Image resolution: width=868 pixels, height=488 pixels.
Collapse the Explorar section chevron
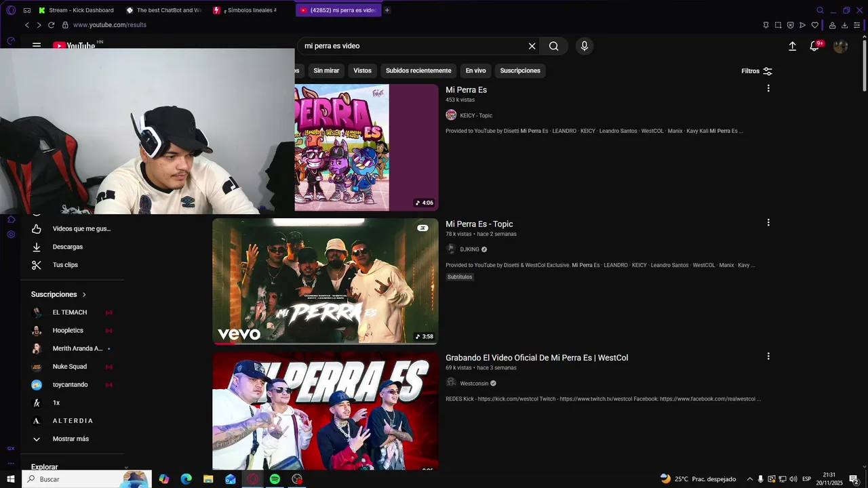point(126,467)
